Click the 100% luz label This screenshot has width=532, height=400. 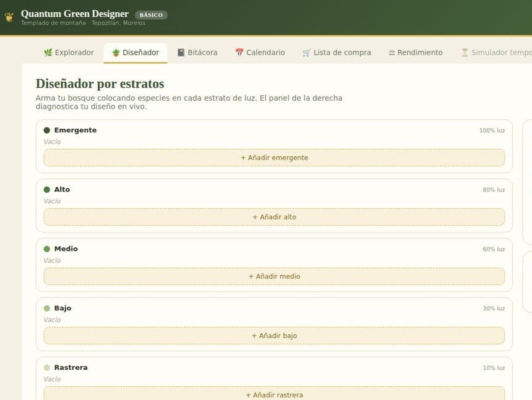[x=492, y=130]
